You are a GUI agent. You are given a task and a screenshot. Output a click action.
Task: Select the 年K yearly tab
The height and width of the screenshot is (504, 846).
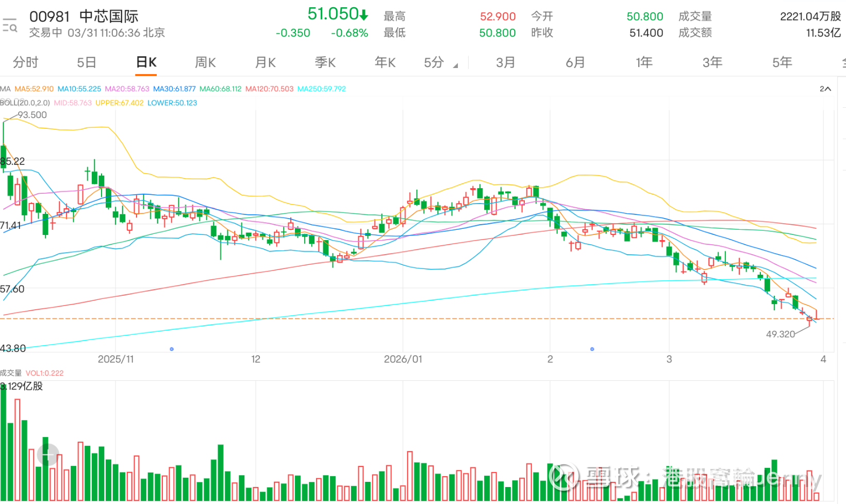tap(385, 62)
